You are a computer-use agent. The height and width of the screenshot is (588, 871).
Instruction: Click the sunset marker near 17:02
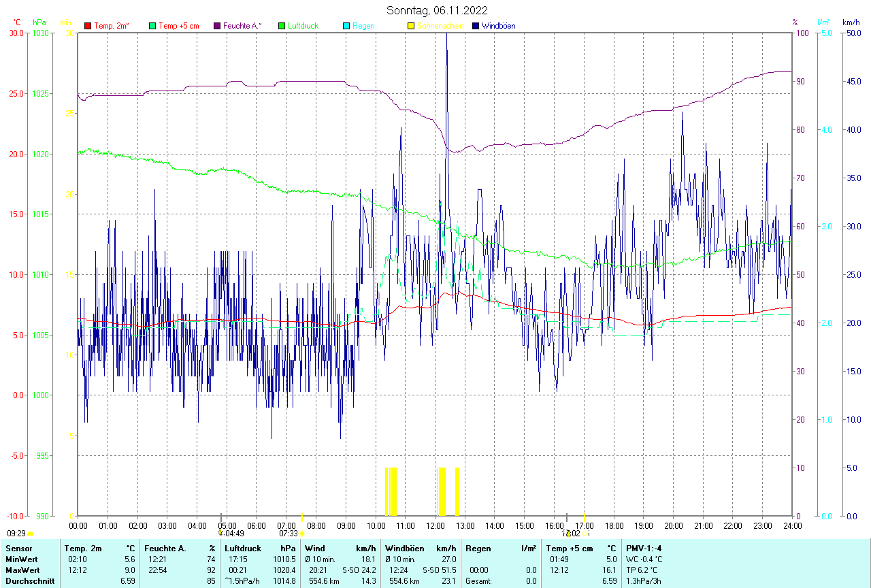click(584, 534)
